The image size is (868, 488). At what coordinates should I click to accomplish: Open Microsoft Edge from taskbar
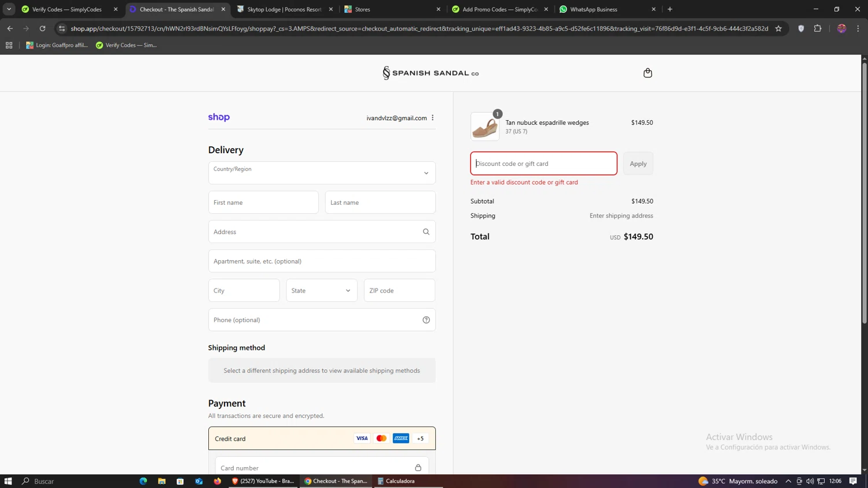click(143, 481)
